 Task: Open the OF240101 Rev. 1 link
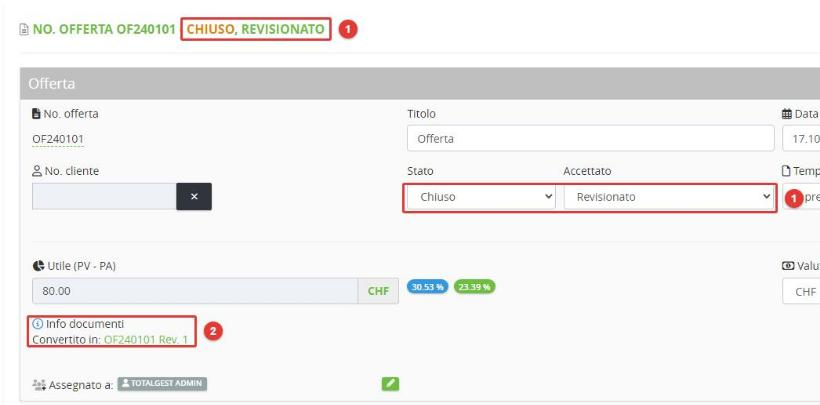click(x=146, y=340)
